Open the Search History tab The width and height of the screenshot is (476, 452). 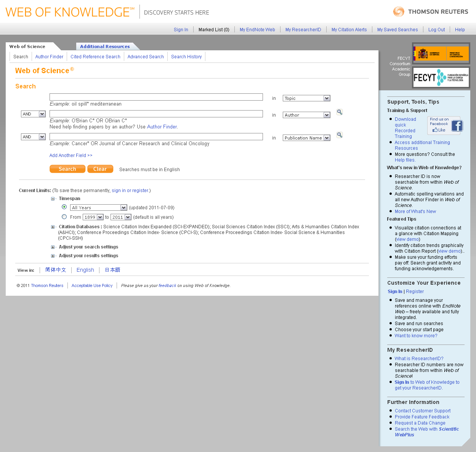point(186,57)
